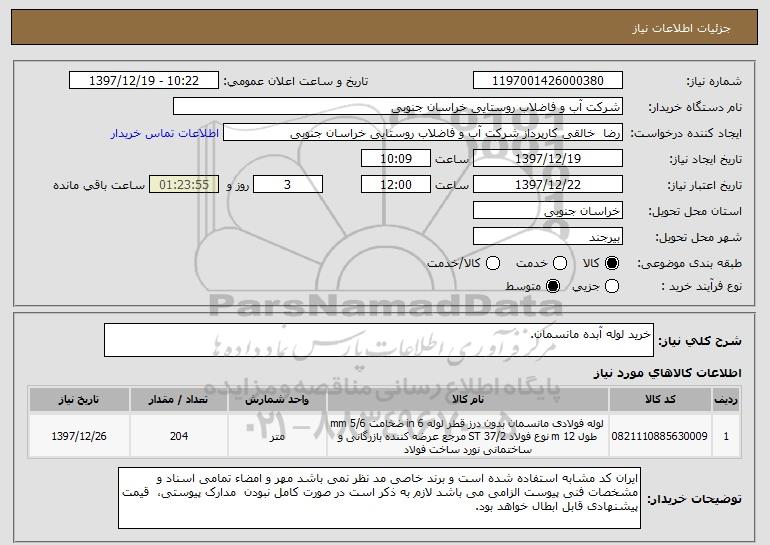
Task: Click the ردیف column header
Action: click(x=726, y=400)
